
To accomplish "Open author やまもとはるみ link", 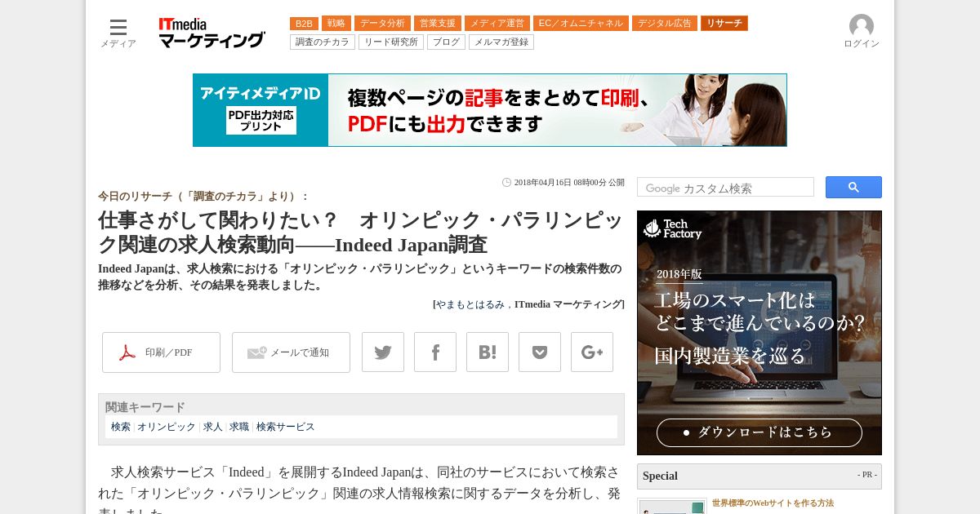I will tap(470, 304).
